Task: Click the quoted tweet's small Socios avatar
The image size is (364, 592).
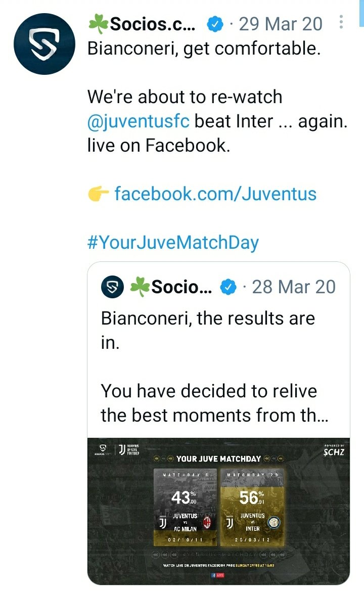Action: pos(112,287)
